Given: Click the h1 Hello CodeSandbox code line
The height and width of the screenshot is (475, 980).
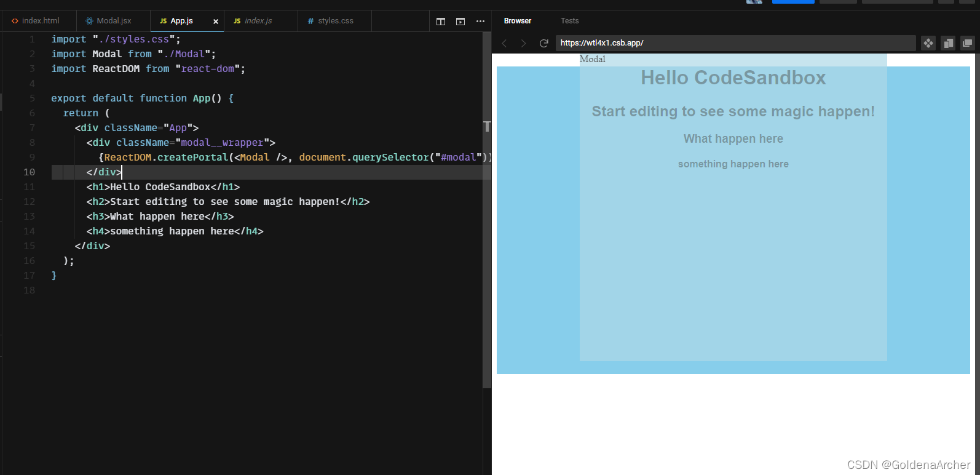Looking at the screenshot, I should (163, 187).
